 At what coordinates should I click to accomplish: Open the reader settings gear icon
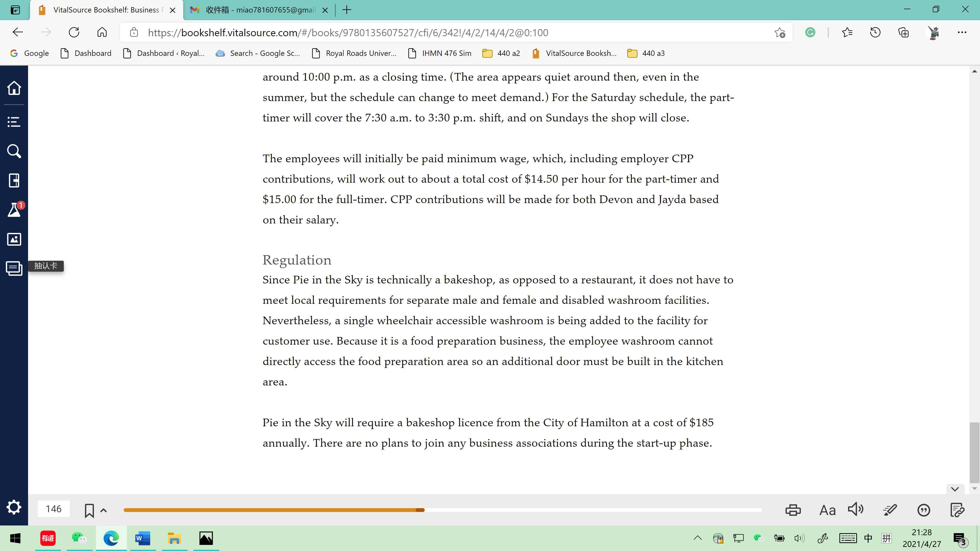[x=14, y=507]
